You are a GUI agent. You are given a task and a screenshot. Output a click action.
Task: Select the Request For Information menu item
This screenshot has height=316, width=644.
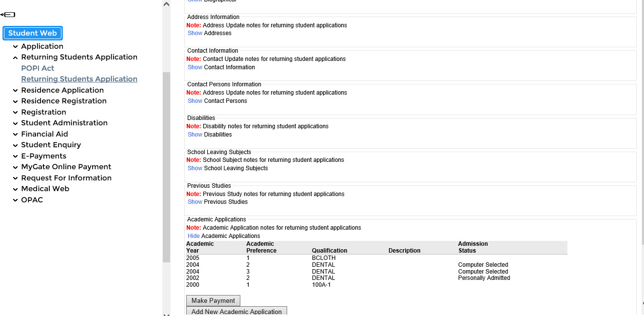click(66, 178)
